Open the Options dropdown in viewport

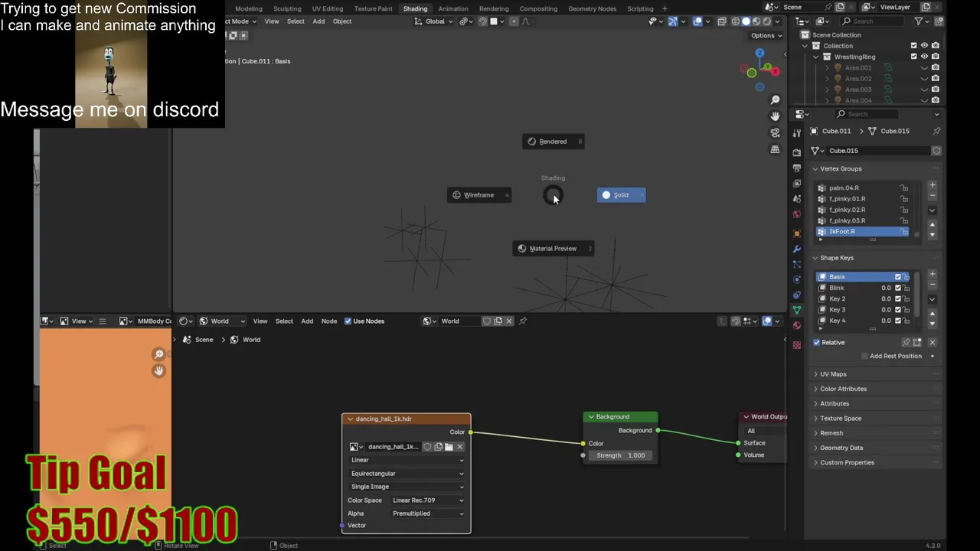coord(766,35)
